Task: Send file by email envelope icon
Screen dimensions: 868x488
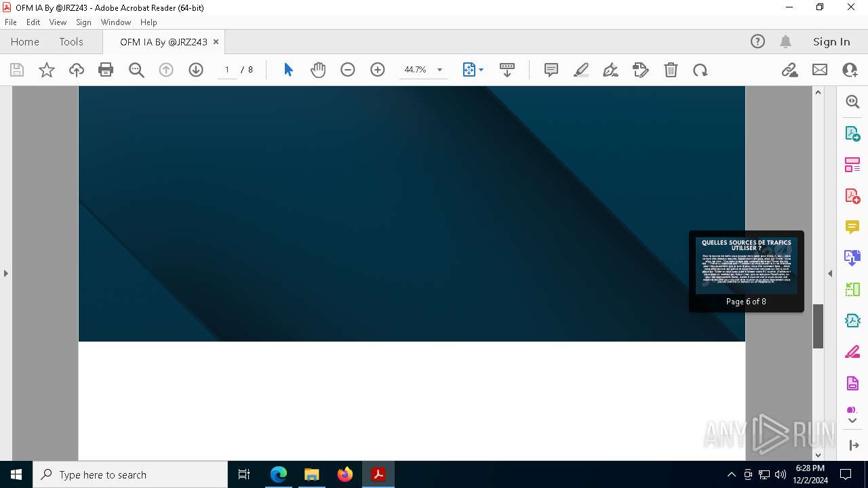Action: tap(820, 70)
